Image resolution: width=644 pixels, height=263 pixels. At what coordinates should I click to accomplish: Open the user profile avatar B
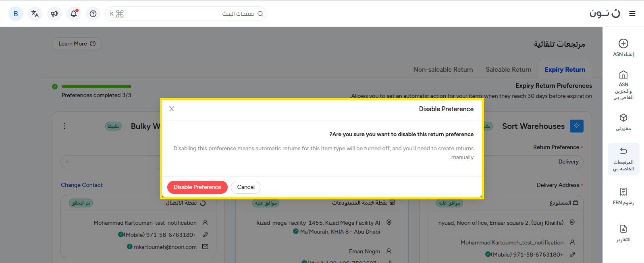tap(16, 14)
